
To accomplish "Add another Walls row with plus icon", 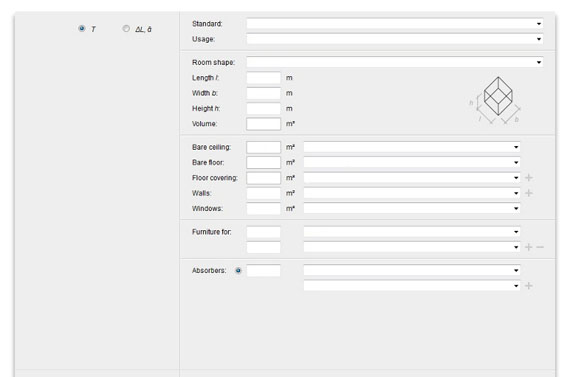I will pos(529,193).
